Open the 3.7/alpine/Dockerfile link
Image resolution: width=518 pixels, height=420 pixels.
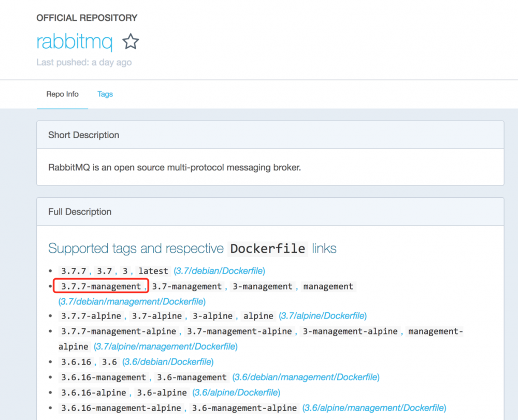[x=323, y=316]
